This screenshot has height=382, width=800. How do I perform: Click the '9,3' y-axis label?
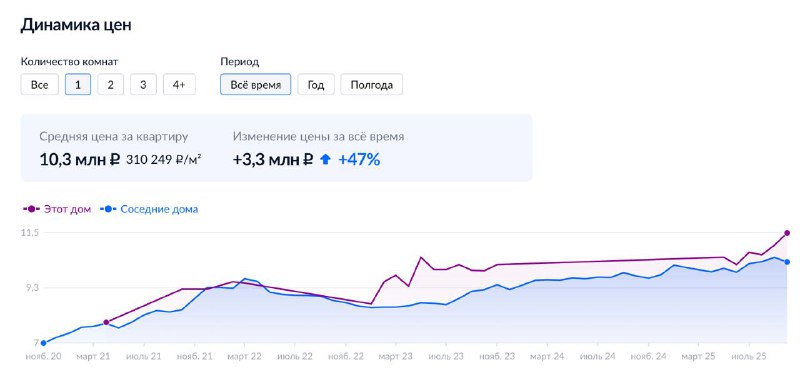click(31, 288)
